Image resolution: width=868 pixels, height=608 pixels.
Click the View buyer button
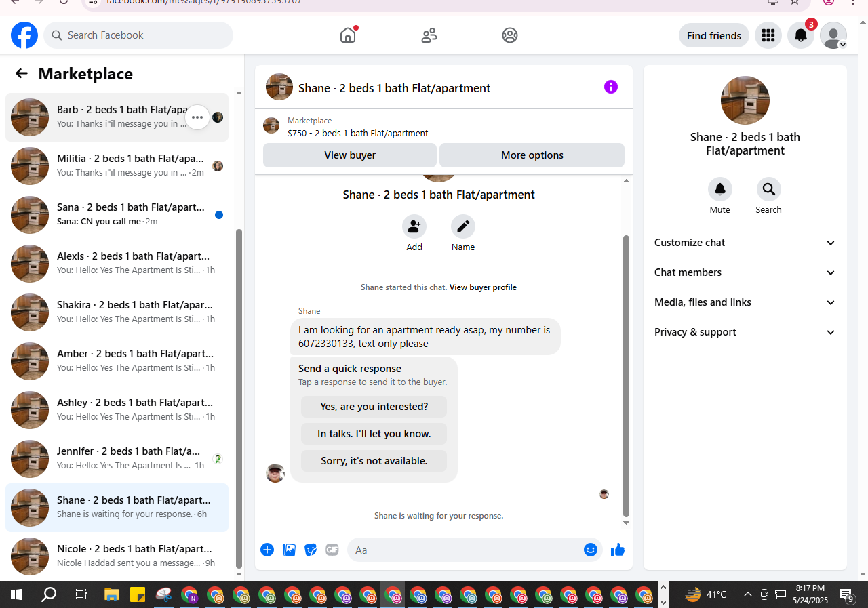(x=350, y=155)
